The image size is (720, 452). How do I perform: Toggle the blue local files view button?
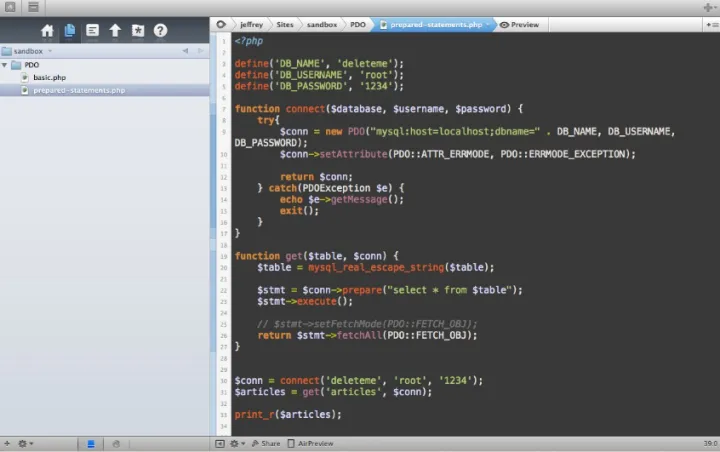[x=90, y=443]
